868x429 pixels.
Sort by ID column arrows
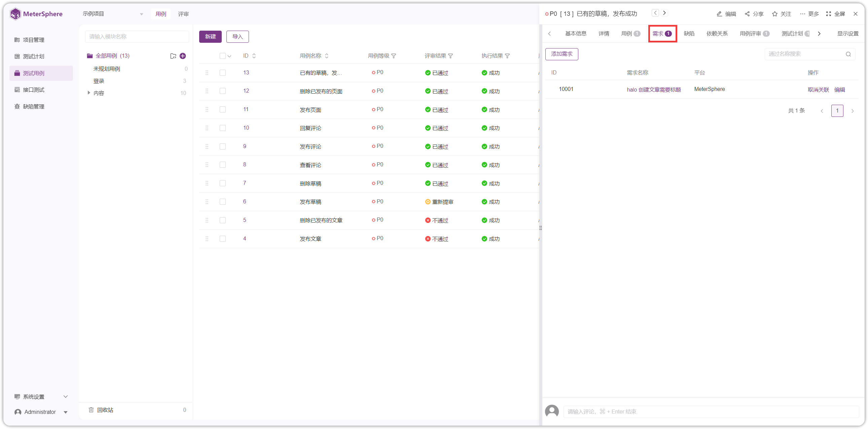[254, 56]
